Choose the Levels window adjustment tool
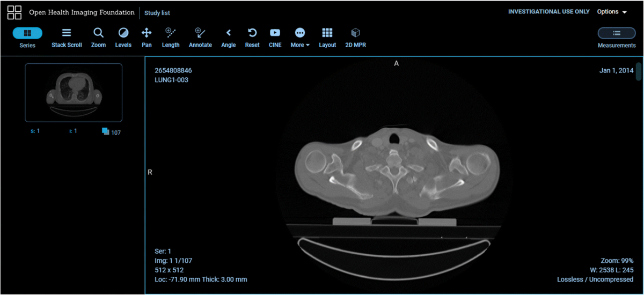The image size is (644, 295). 123,38
